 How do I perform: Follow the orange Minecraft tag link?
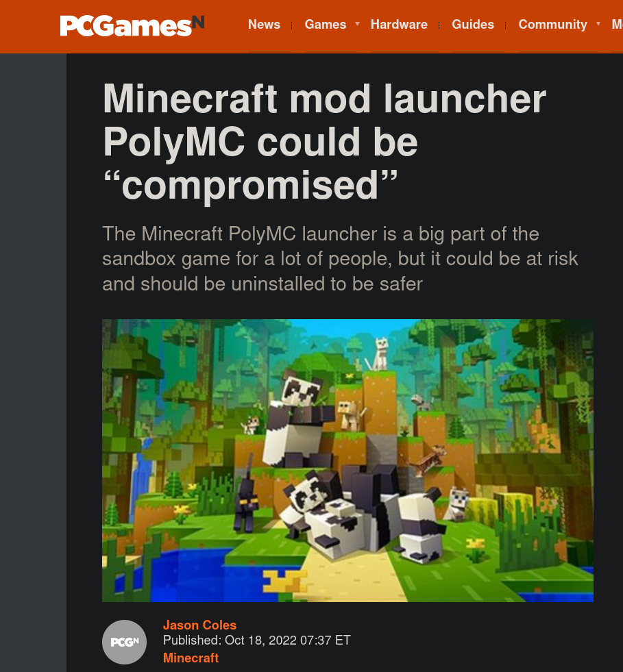pyautogui.click(x=191, y=658)
